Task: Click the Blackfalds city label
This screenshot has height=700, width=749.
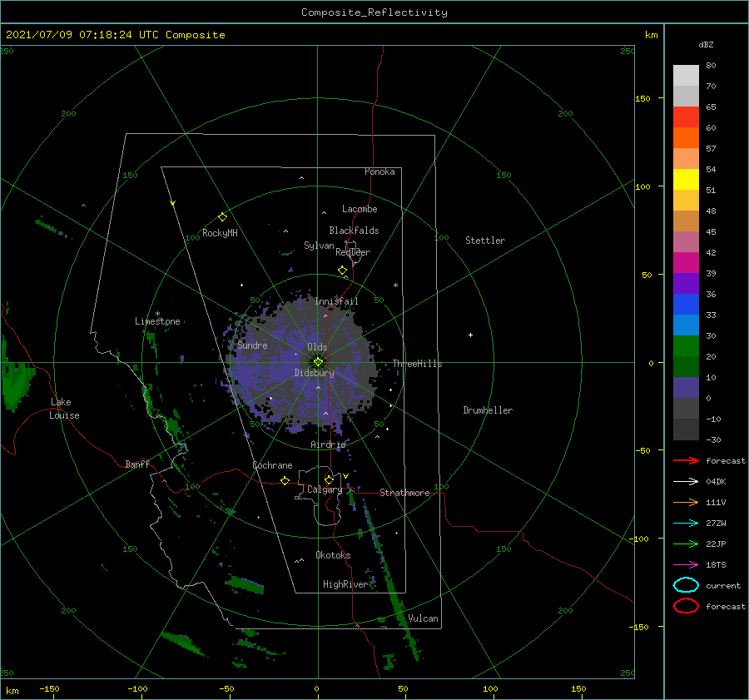Action: 354,231
